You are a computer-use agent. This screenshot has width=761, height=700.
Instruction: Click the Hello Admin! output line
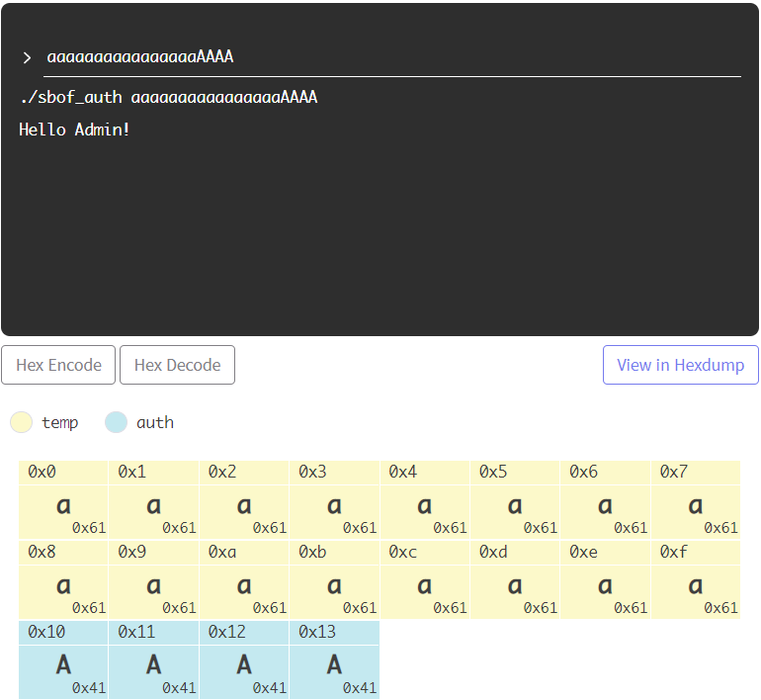pyautogui.click(x=74, y=130)
